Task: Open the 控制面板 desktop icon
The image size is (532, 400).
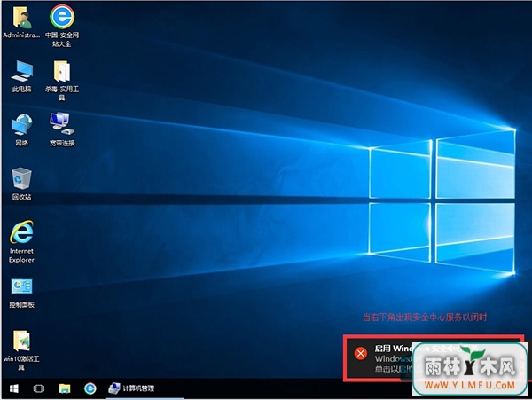Action: pos(21,294)
